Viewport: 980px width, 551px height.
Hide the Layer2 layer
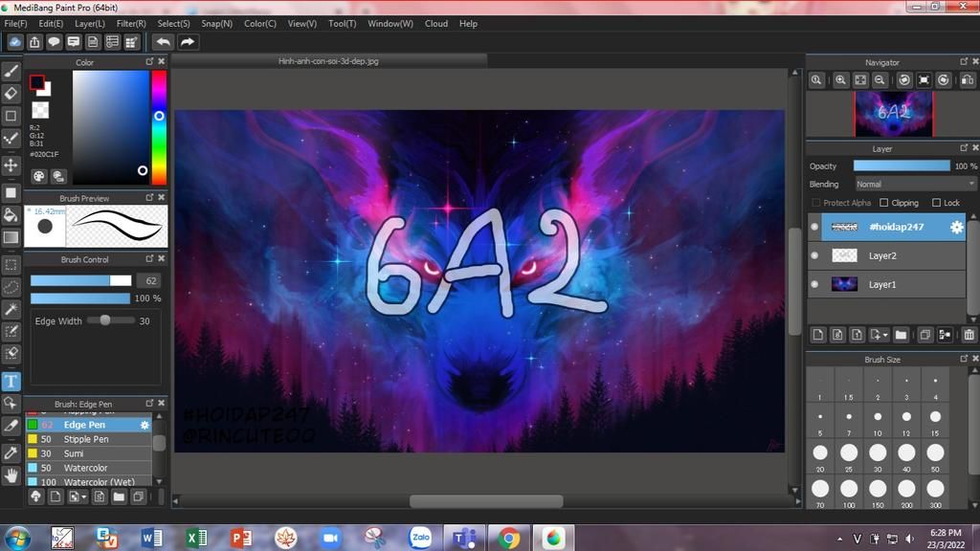[x=814, y=255]
